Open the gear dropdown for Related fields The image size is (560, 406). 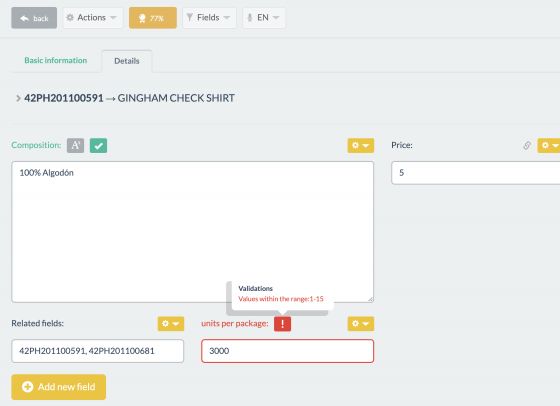(171, 324)
